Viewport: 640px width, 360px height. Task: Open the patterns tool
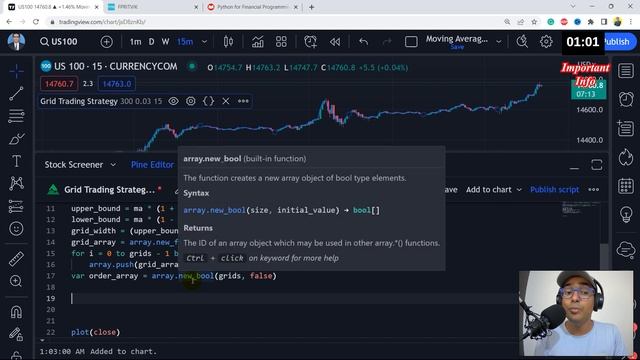(x=16, y=183)
